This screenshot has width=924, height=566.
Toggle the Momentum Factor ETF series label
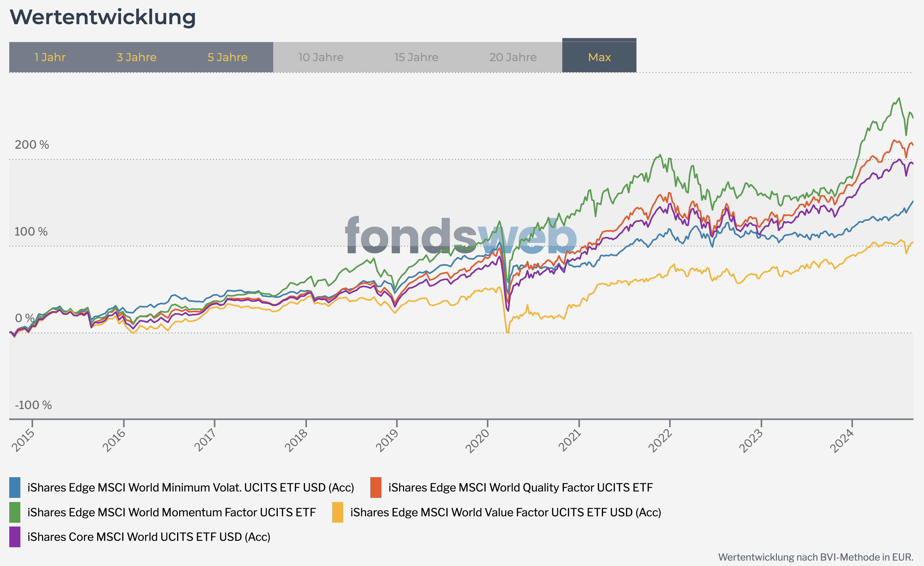tap(172, 512)
